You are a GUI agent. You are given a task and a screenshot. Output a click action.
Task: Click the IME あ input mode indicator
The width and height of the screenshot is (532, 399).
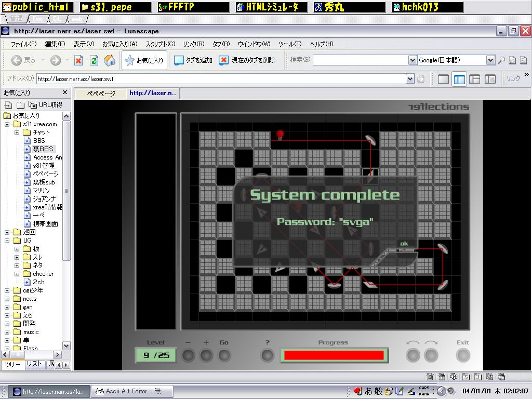(x=369, y=391)
